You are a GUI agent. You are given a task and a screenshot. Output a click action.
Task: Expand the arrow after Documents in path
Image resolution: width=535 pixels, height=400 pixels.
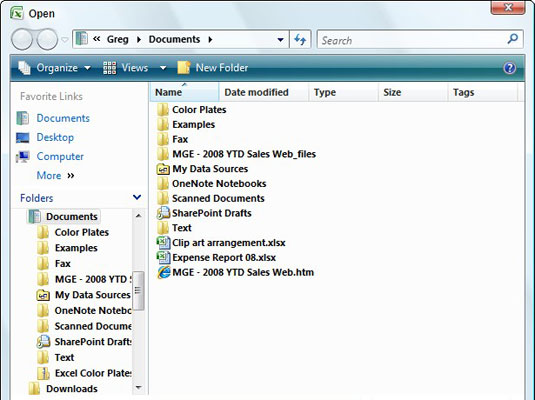(x=211, y=40)
